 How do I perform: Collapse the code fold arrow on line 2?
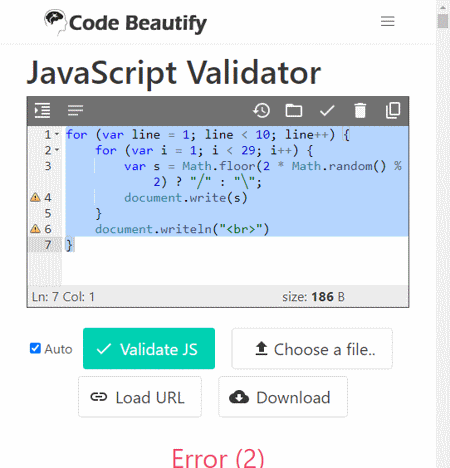pos(57,150)
